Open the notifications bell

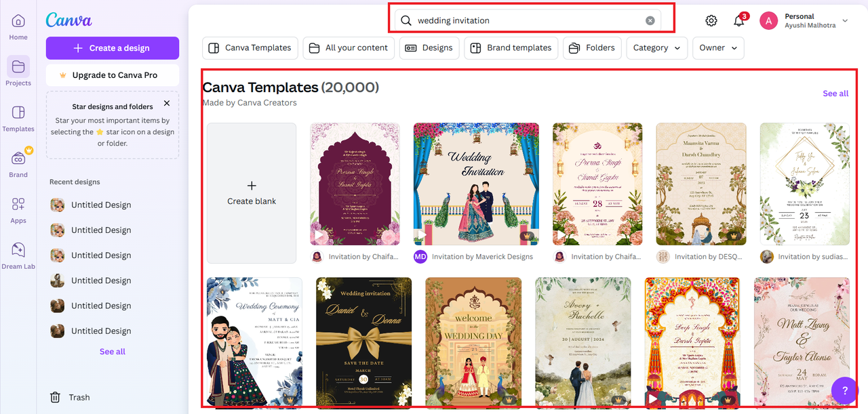(739, 21)
